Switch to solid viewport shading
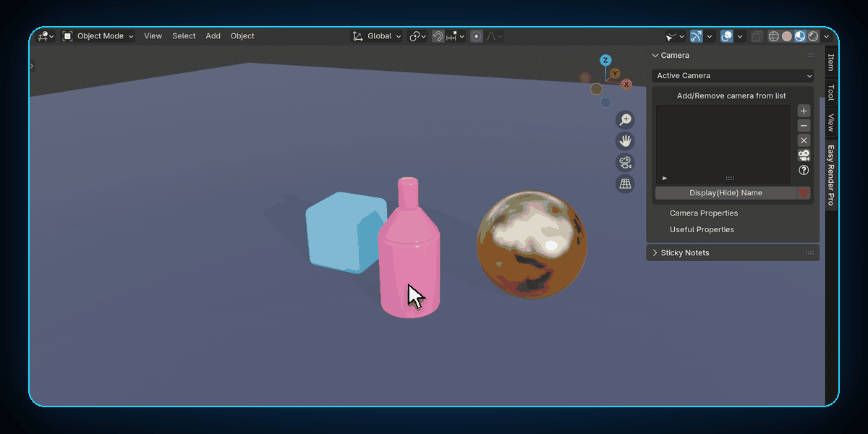Image resolution: width=868 pixels, height=434 pixels. [x=787, y=35]
